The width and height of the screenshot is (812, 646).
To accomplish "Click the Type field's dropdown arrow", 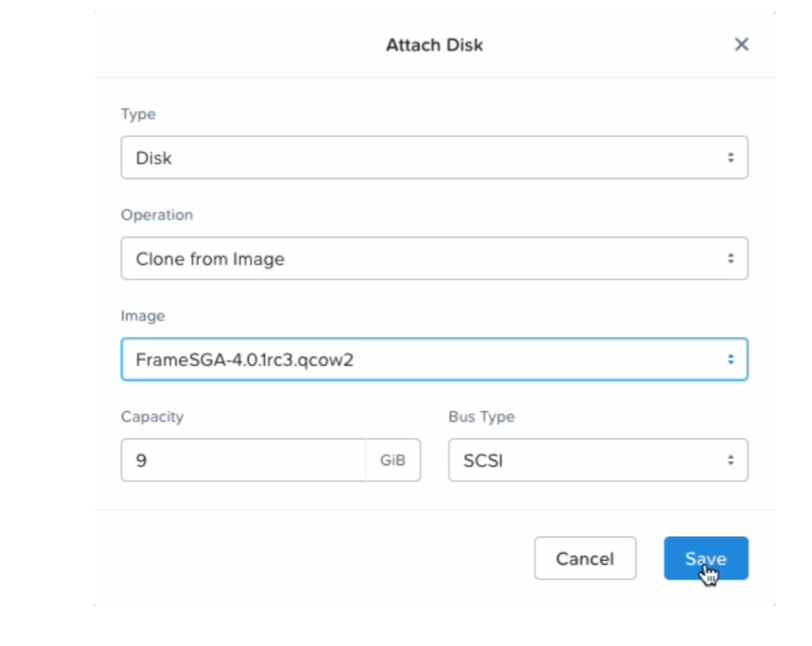I will point(730,158).
